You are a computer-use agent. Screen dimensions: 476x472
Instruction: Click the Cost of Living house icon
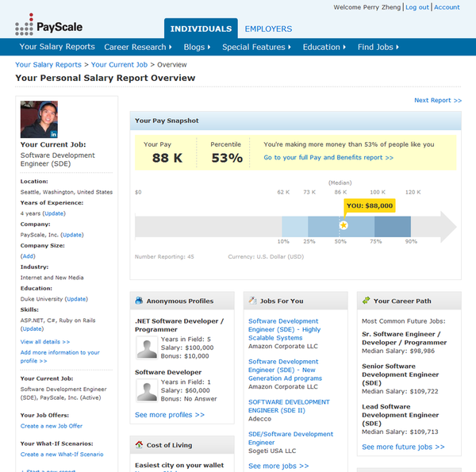(139, 445)
